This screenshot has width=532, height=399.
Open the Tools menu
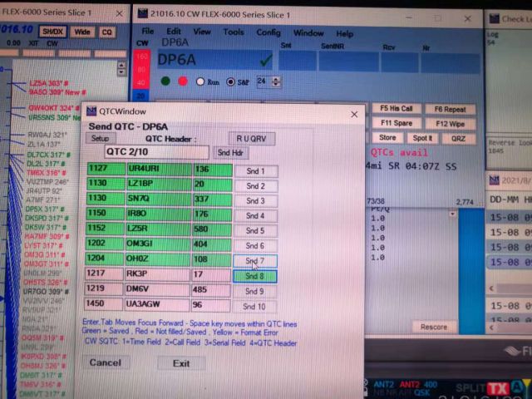234,32
